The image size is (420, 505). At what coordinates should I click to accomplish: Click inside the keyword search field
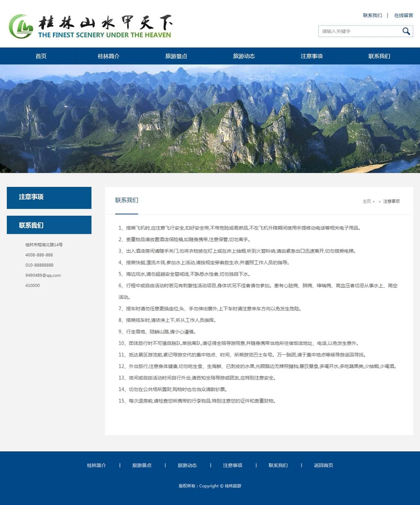[359, 31]
